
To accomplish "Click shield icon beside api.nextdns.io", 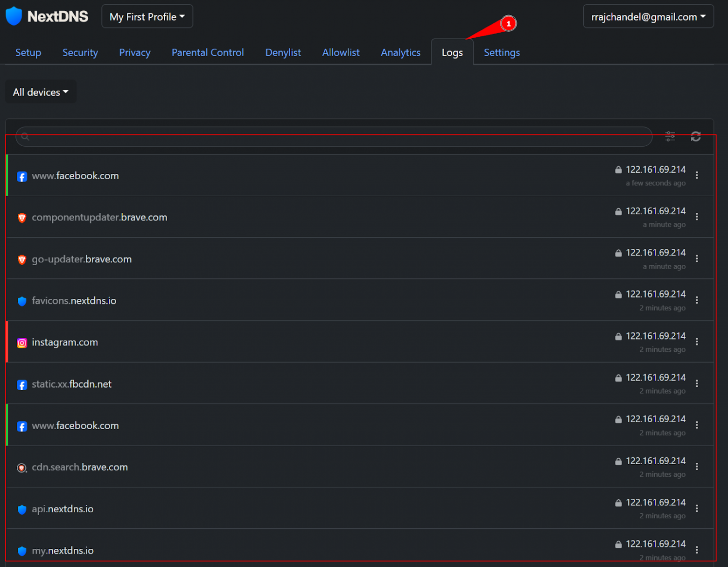I will pos(22,510).
